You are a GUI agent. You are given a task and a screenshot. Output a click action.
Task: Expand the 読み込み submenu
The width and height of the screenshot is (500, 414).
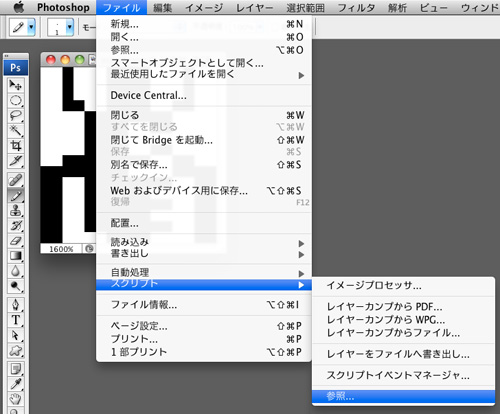[204, 243]
